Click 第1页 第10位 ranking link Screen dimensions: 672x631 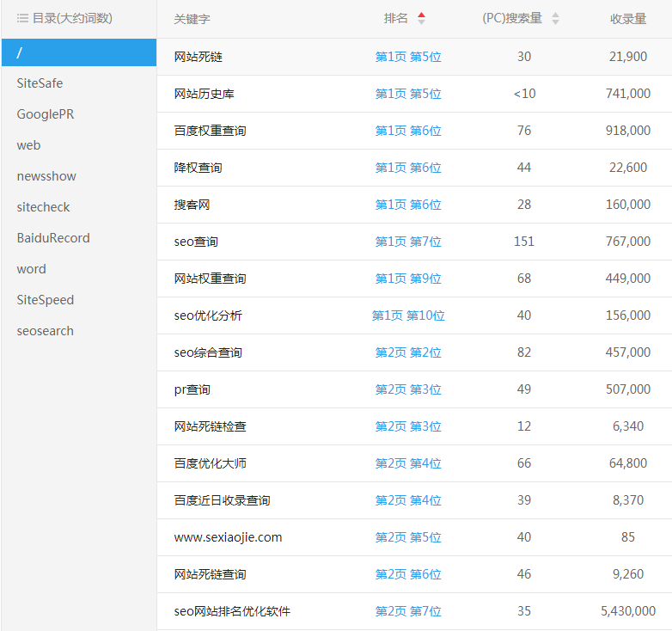point(408,315)
